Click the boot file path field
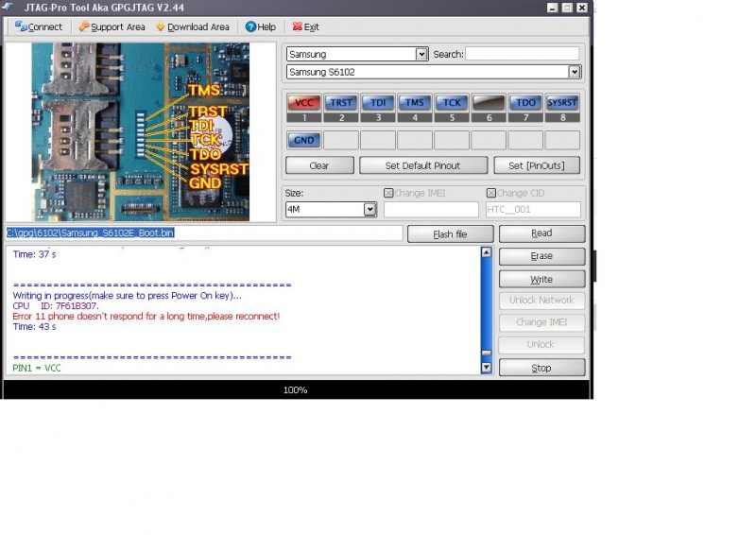The height and width of the screenshot is (535, 756). [204, 233]
